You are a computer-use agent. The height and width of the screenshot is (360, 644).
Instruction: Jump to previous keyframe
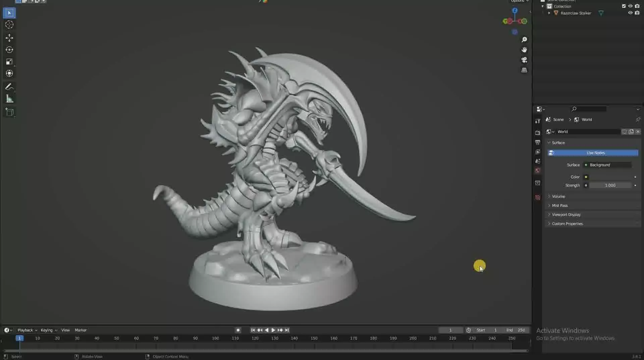[x=260, y=330]
